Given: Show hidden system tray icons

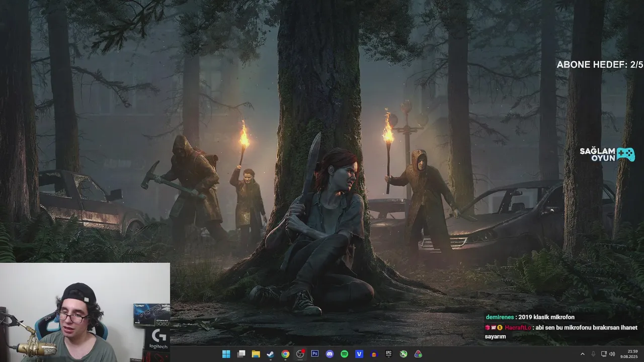Looking at the screenshot, I should 583,354.
